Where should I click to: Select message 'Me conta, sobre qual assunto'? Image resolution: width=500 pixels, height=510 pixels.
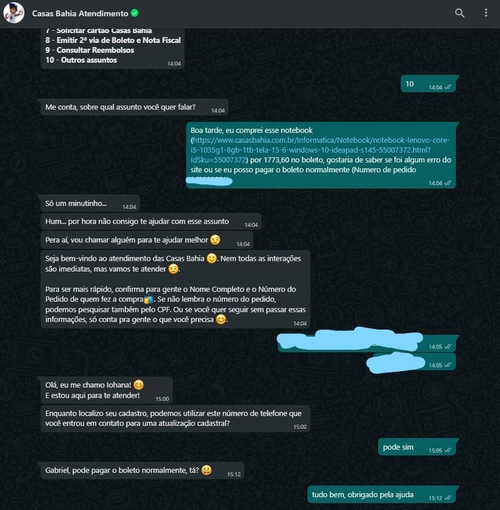point(135,107)
